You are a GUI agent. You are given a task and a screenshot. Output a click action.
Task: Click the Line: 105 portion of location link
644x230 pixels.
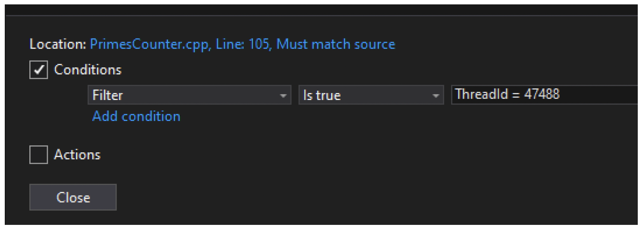point(244,44)
